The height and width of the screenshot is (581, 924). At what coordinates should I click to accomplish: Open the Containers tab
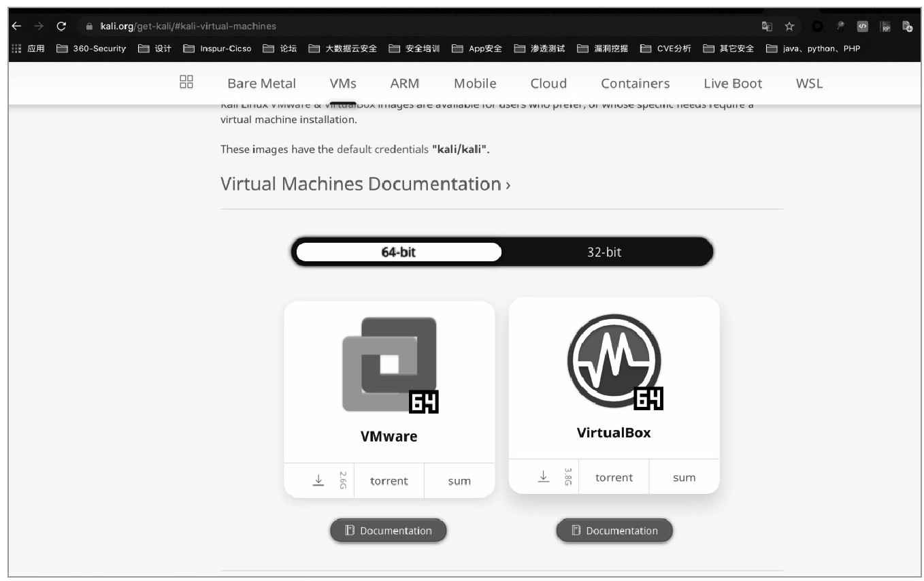tap(636, 84)
